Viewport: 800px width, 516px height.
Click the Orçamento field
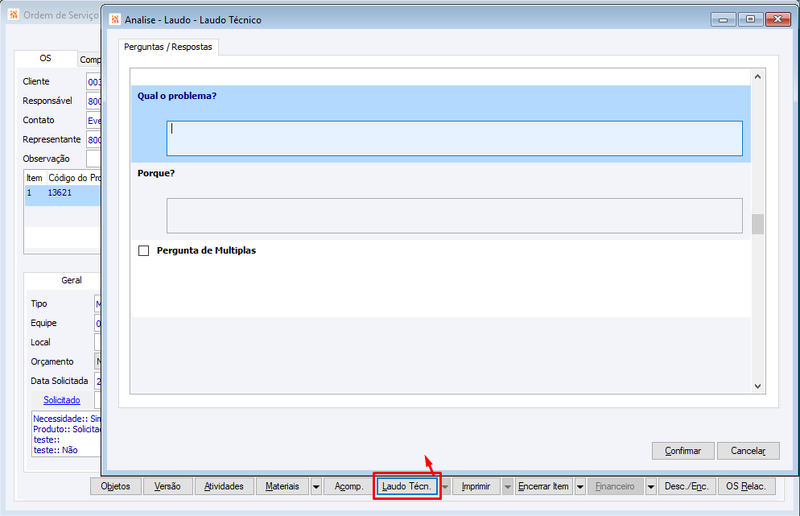click(x=98, y=362)
